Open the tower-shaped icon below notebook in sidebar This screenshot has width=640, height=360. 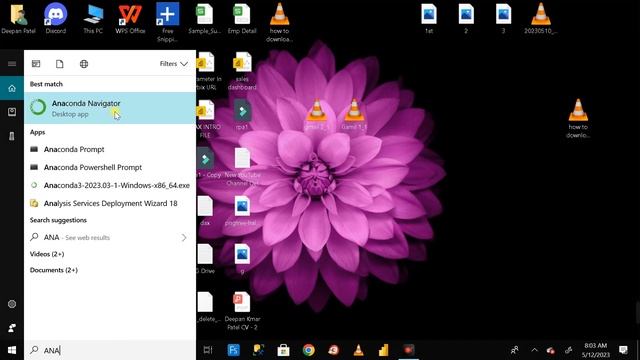coord(12,136)
